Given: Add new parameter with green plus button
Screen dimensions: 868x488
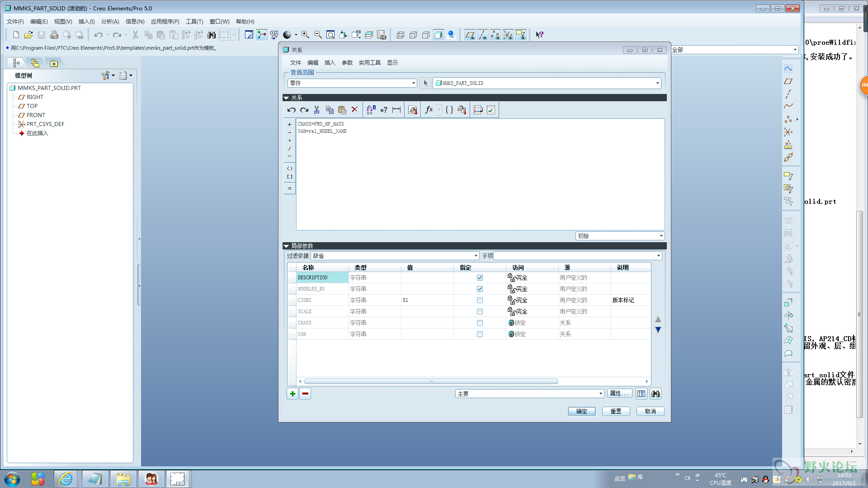Looking at the screenshot, I should pos(292,394).
